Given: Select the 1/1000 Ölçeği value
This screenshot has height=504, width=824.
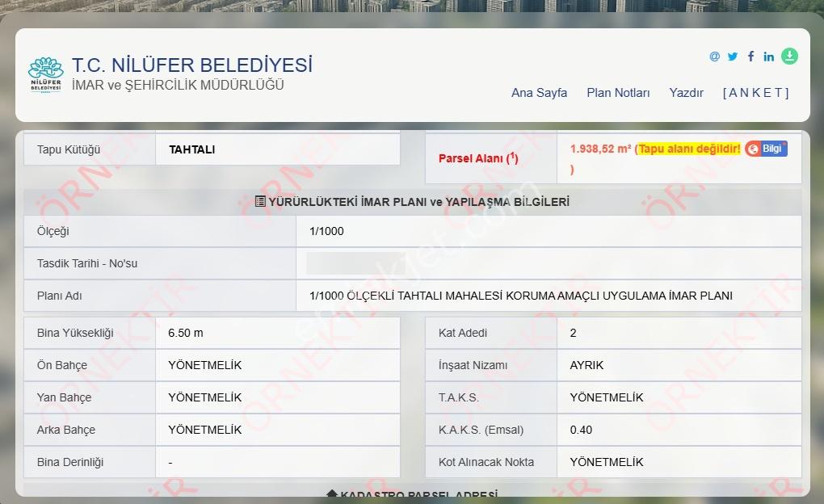Looking at the screenshot, I should click(x=326, y=231).
